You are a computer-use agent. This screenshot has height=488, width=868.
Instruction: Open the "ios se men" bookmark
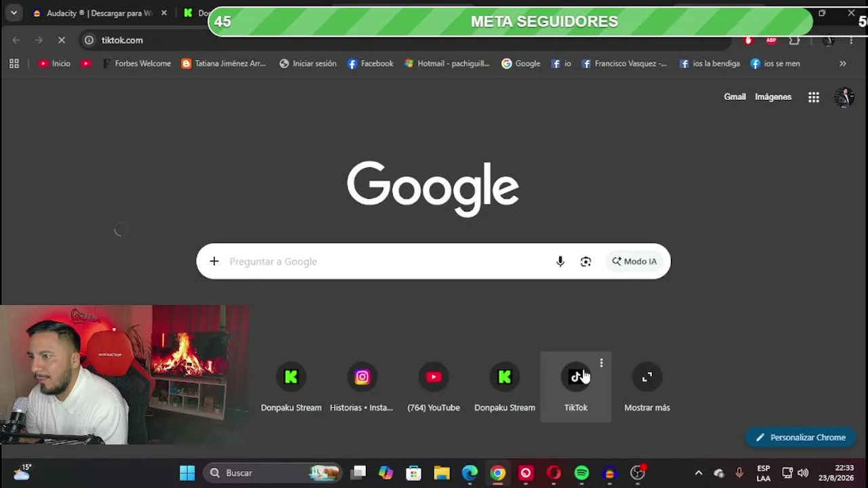(775, 63)
